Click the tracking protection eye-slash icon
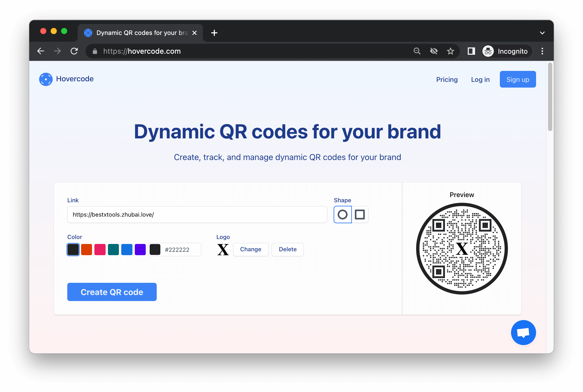The image size is (583, 392). click(434, 51)
